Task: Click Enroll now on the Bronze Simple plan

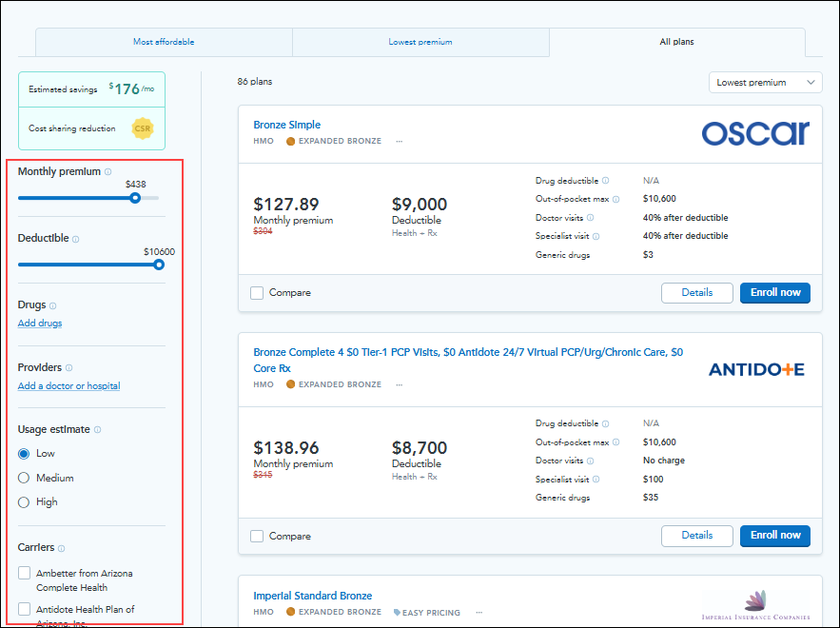Action: pos(775,292)
